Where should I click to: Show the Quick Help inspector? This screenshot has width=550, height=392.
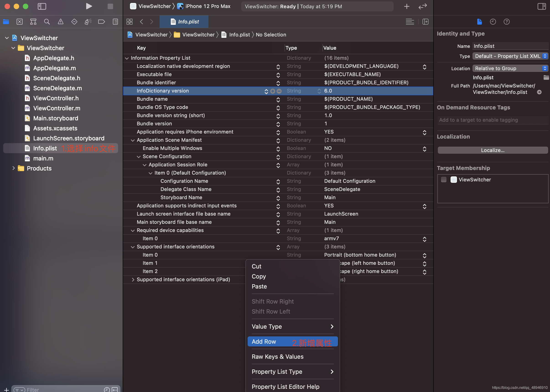[506, 22]
